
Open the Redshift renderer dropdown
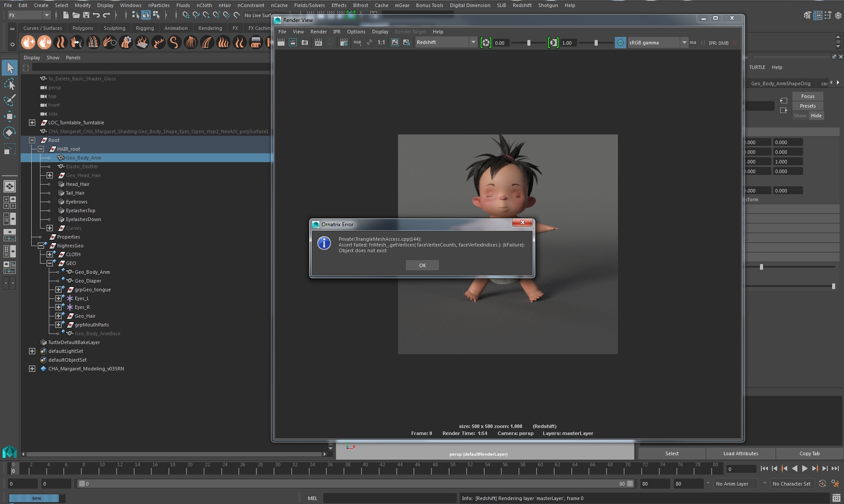[x=473, y=43]
